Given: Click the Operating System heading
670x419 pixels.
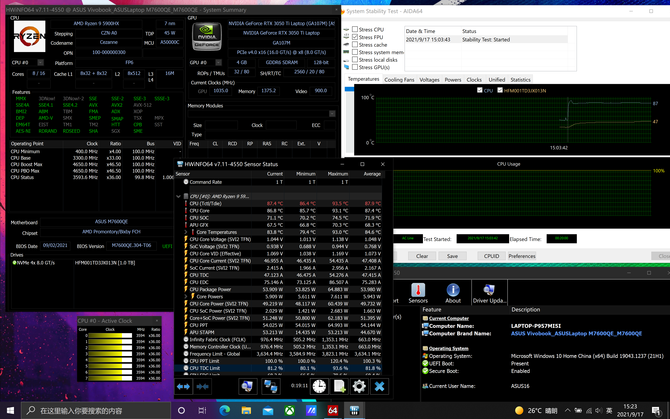Looking at the screenshot, I should [448, 348].
